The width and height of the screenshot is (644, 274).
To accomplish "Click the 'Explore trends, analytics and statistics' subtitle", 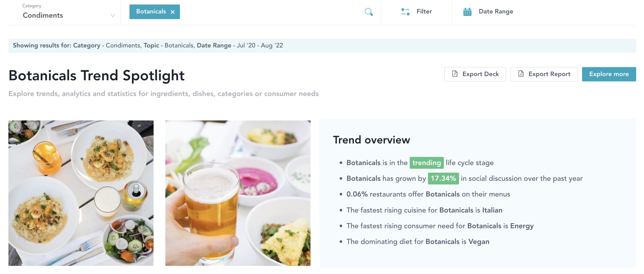I will (163, 94).
